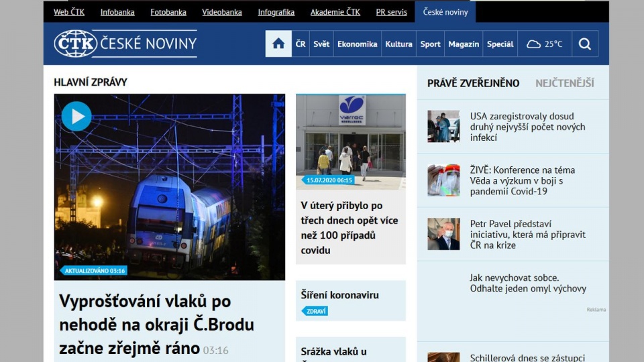Open ŽIVĚ: Konference na téma Věda a výzkum
644x362 pixels.
pos(523,180)
